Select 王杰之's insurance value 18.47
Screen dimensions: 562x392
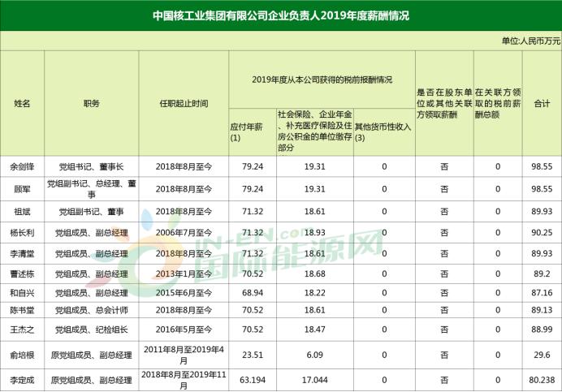click(x=314, y=330)
